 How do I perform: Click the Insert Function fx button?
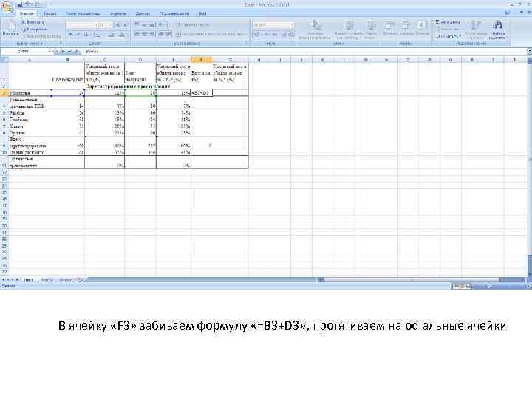77,52
